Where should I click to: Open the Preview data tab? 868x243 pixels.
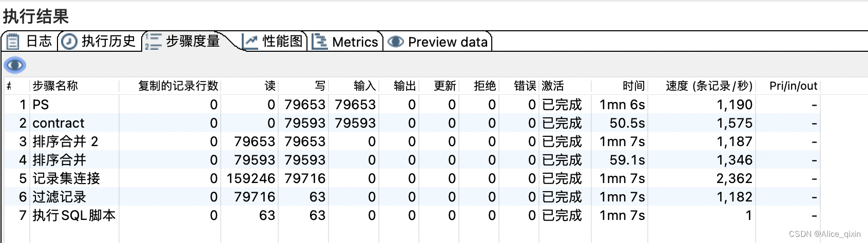438,42
